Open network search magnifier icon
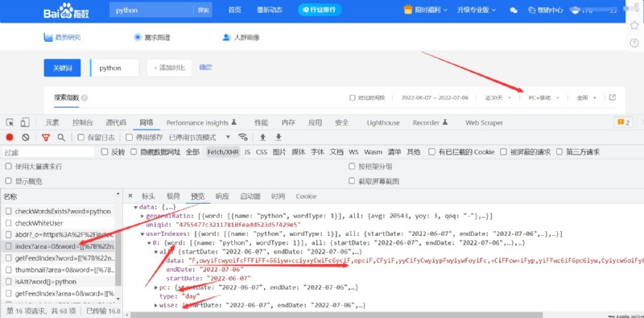Image resolution: width=644 pixels, height=318 pixels. click(x=61, y=137)
